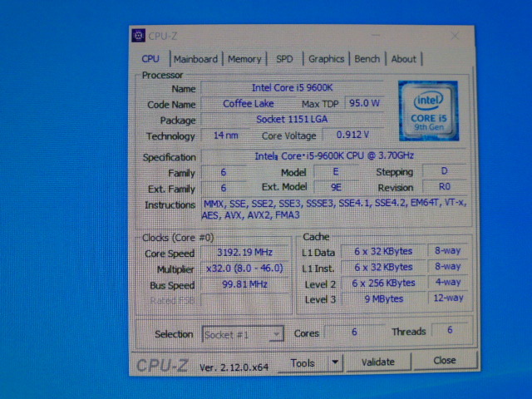Open the Socket #1 selection dropdown
532x399 pixels.
(242, 334)
